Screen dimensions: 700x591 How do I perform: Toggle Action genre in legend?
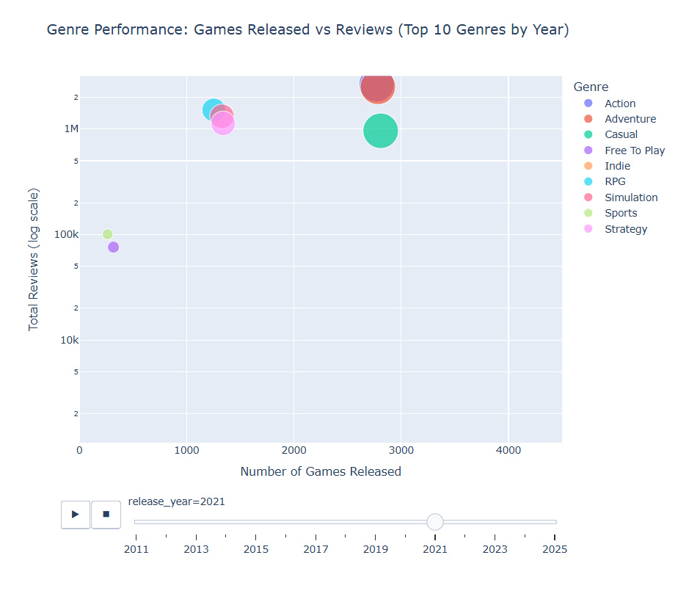click(x=619, y=104)
